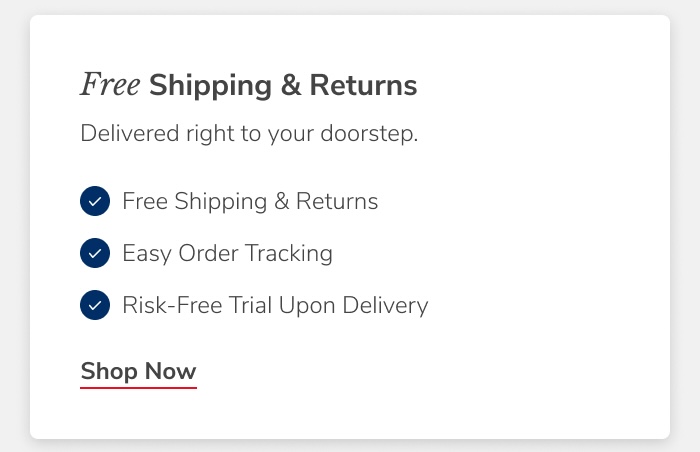Click the Delivered right to your doorstep subtitle

(249, 134)
